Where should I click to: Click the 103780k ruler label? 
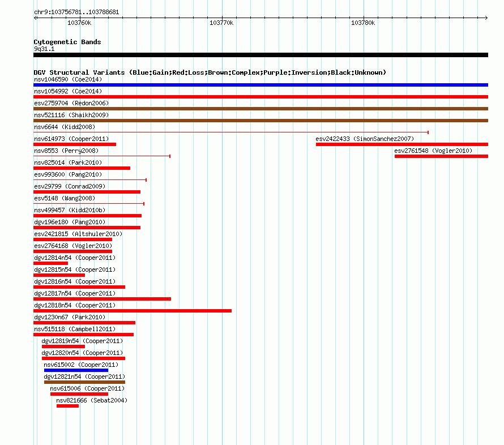point(363,23)
